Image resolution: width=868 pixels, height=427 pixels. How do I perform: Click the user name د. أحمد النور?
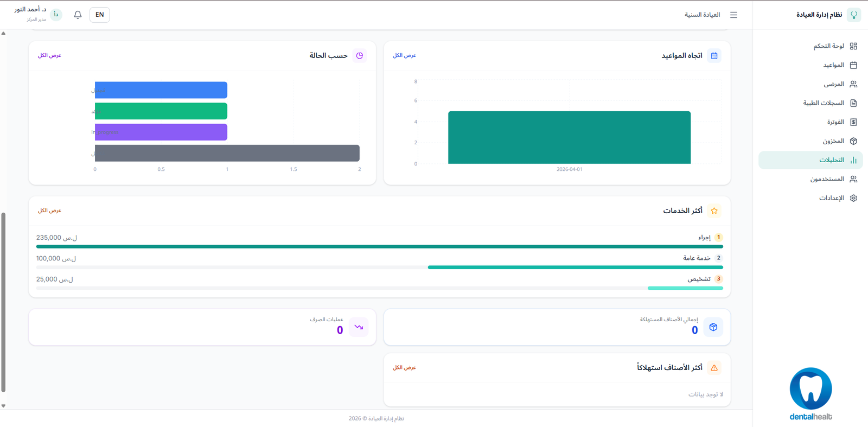(x=30, y=10)
